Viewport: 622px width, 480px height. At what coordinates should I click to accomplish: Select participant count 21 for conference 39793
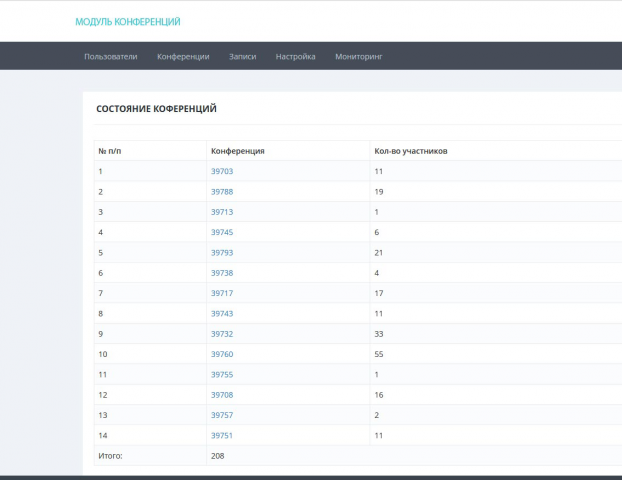[x=379, y=253]
